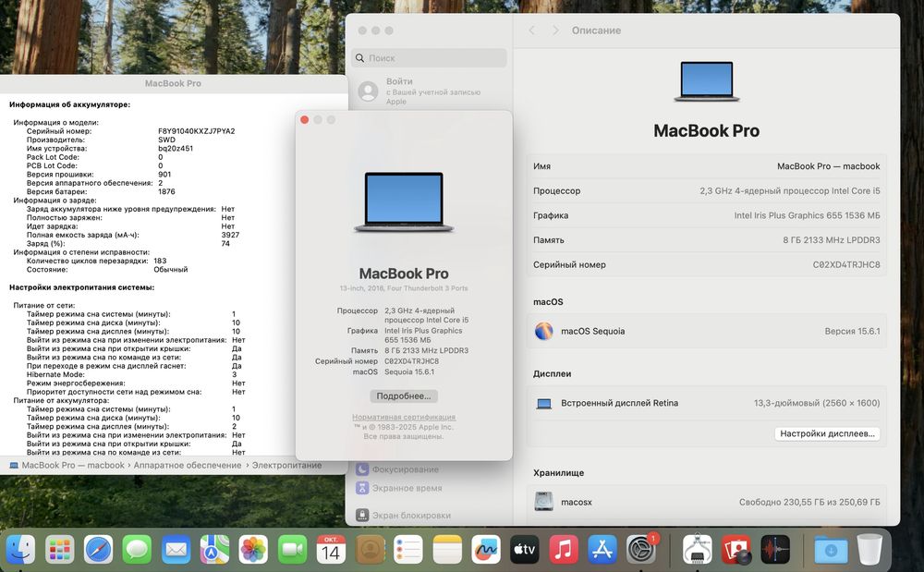Click the "Графика" row in Settings
924x572 pixels.
(x=706, y=215)
